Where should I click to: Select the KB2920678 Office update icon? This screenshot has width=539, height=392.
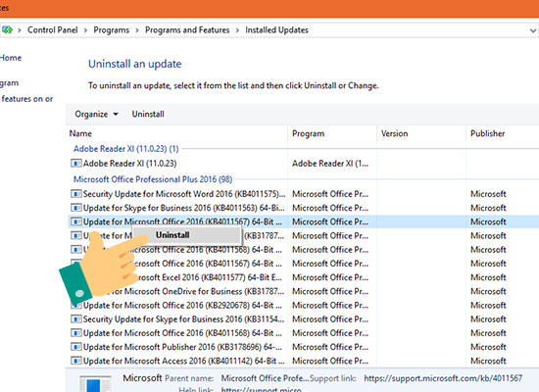[76, 306]
